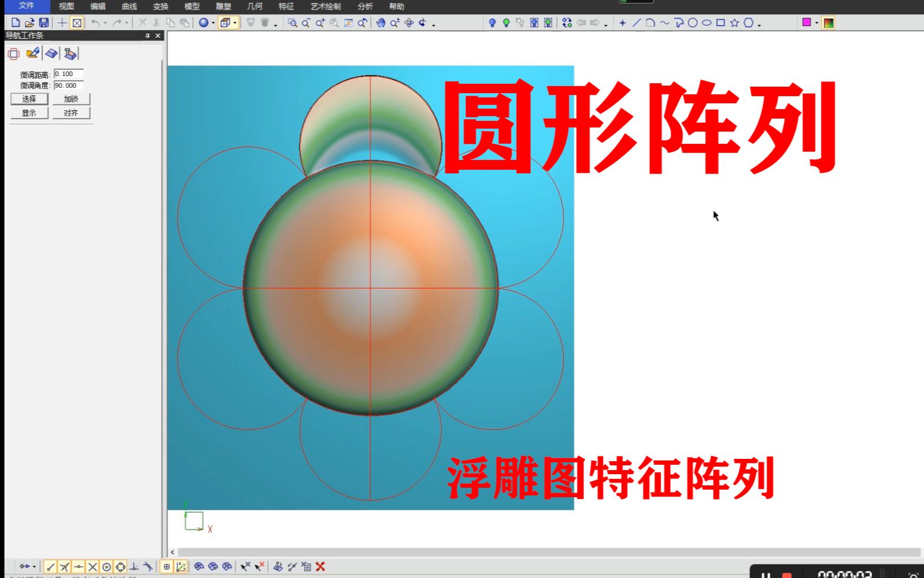
Task: Toggle endpoint snap in bottom toolbar
Action: point(51,566)
